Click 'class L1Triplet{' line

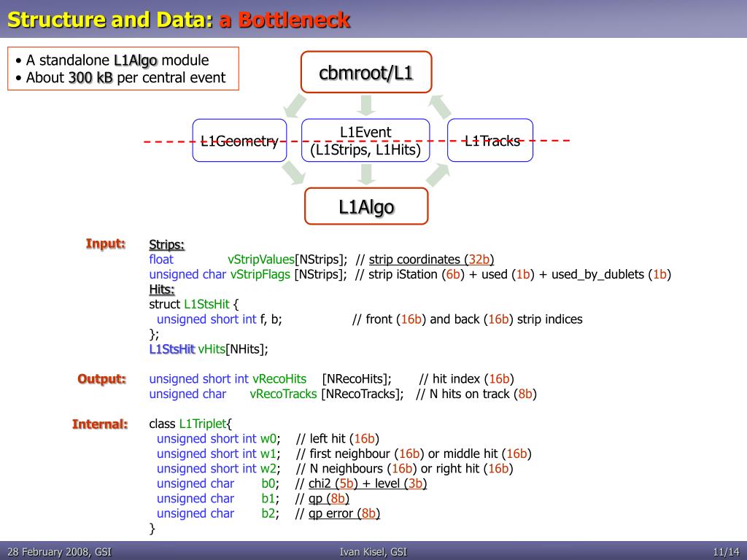coord(190,424)
